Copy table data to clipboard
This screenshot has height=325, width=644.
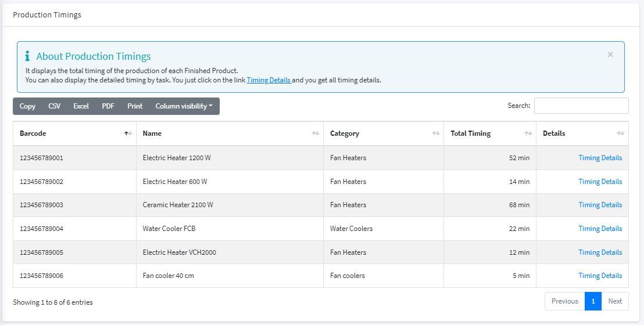coord(27,106)
